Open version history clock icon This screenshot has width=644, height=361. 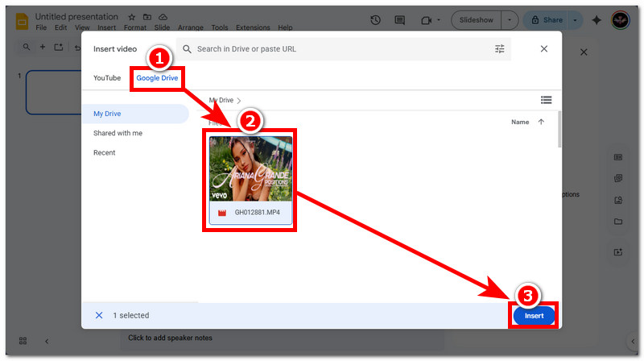375,20
